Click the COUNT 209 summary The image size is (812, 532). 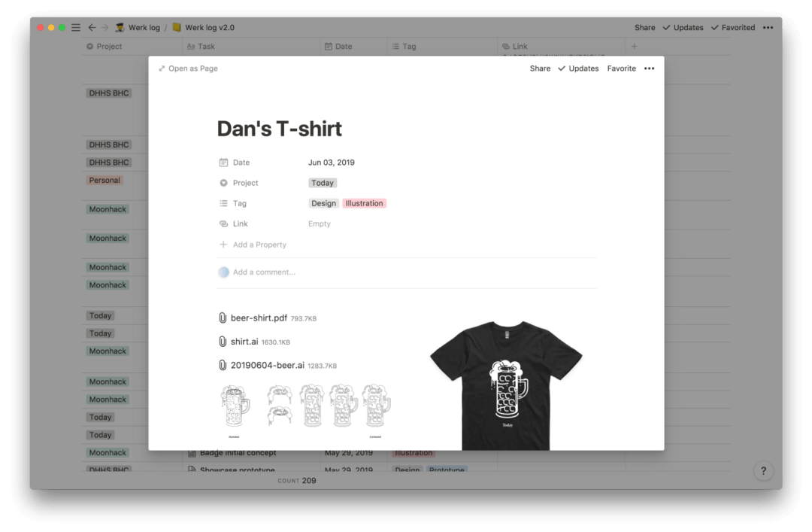coord(297,481)
